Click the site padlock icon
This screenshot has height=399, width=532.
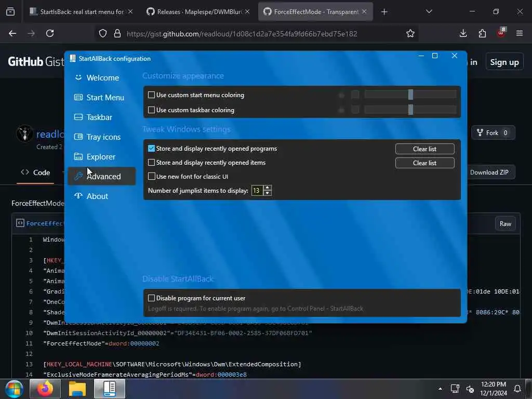click(117, 33)
